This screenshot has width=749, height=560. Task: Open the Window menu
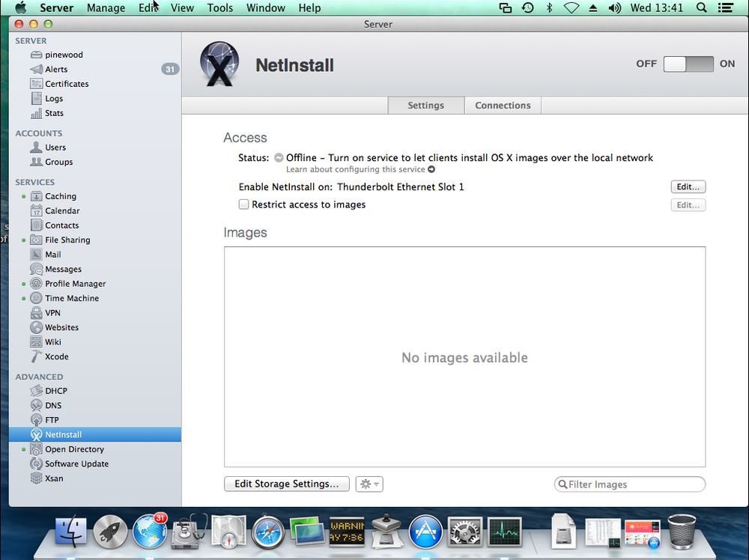266,7
